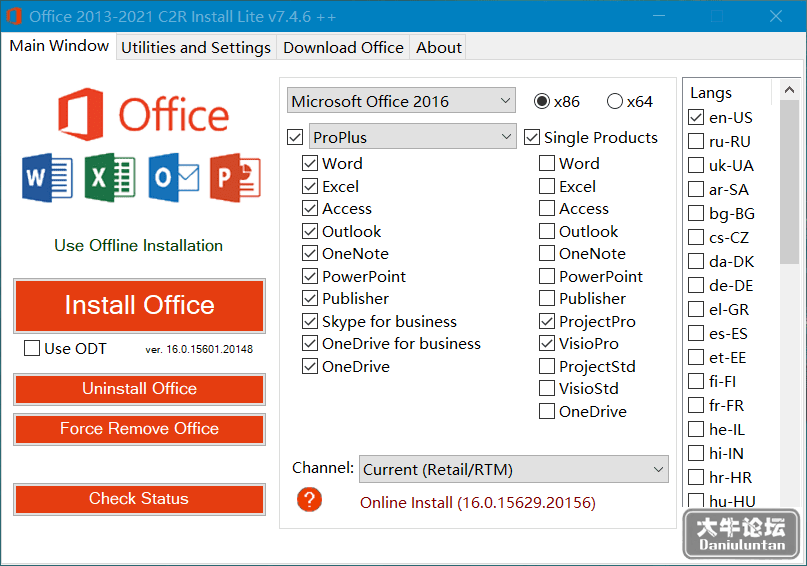Check Word under Single Products
The height and width of the screenshot is (566, 807).
pyautogui.click(x=547, y=163)
